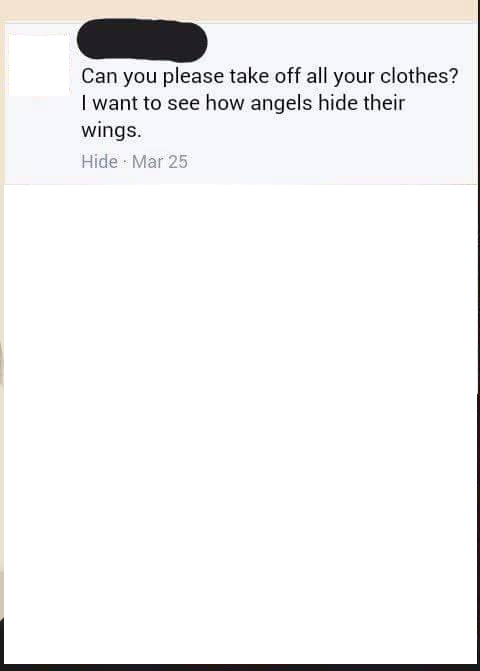This screenshot has width=480, height=671.
Task: Click the blacked-out commenter name
Action: (142, 39)
